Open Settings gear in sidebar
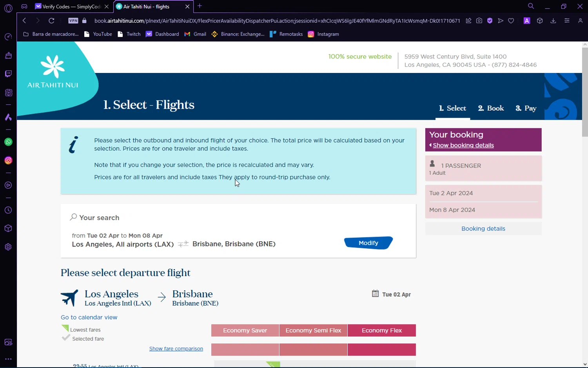588x368 pixels. coord(8,247)
